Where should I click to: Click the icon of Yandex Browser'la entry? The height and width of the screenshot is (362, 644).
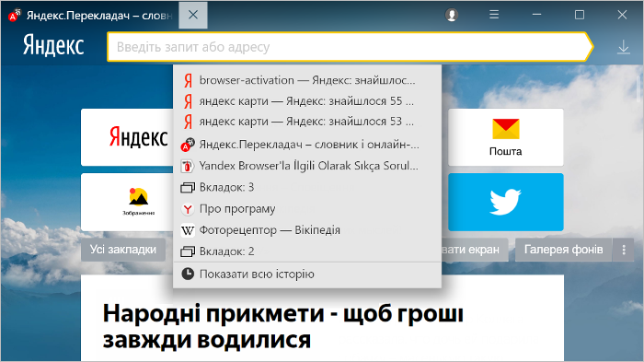188,166
